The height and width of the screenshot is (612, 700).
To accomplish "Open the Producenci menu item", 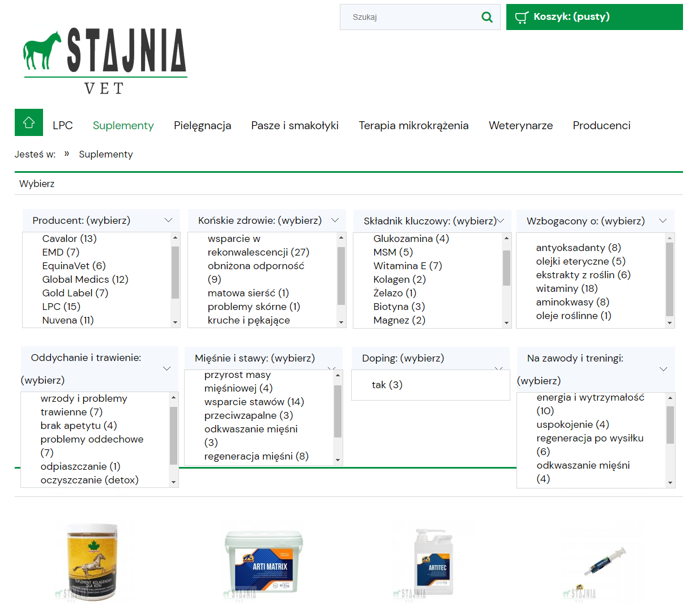I will tap(601, 125).
